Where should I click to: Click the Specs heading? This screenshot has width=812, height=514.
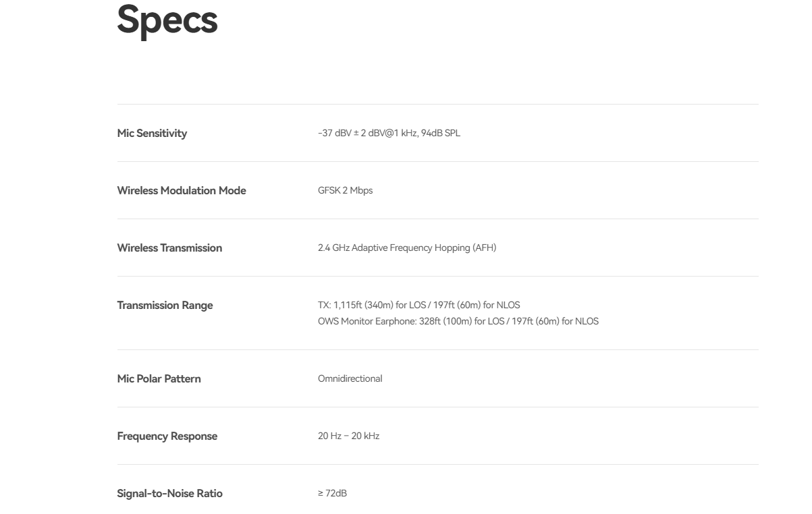(167, 20)
